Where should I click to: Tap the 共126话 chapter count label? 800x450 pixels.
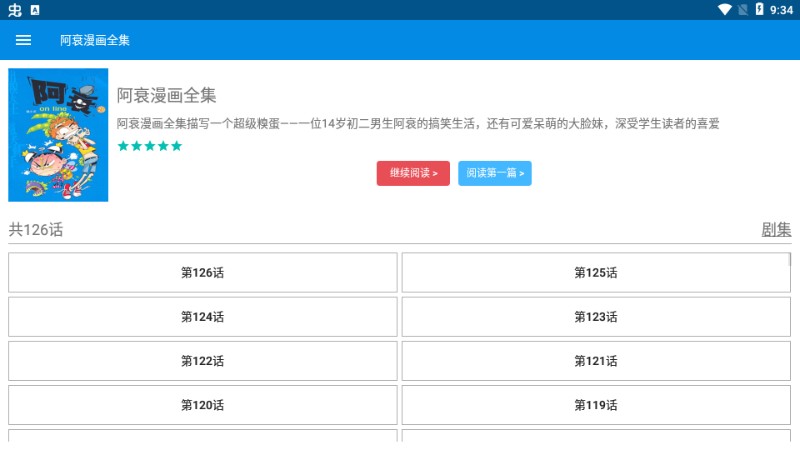coord(36,229)
